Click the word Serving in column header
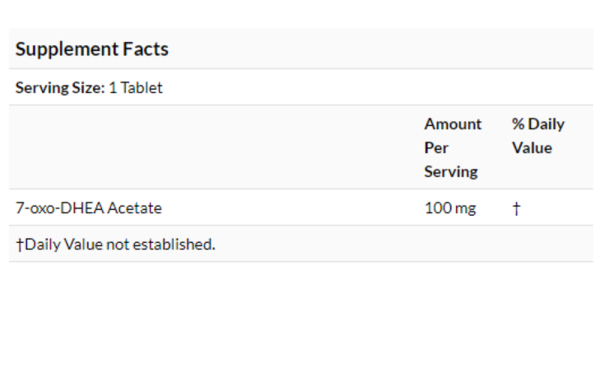The width and height of the screenshot is (600, 387). (451, 171)
